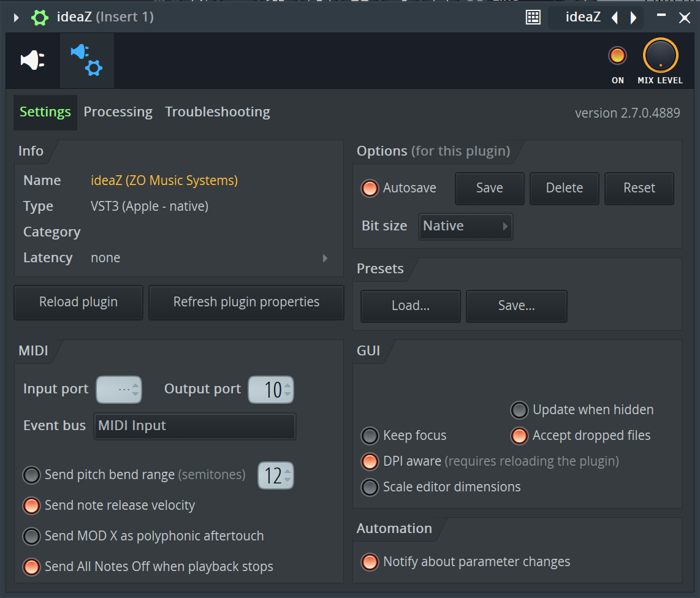Viewport: 700px width, 598px height.
Task: Close the ideaZ plugin window
Action: pos(685,18)
